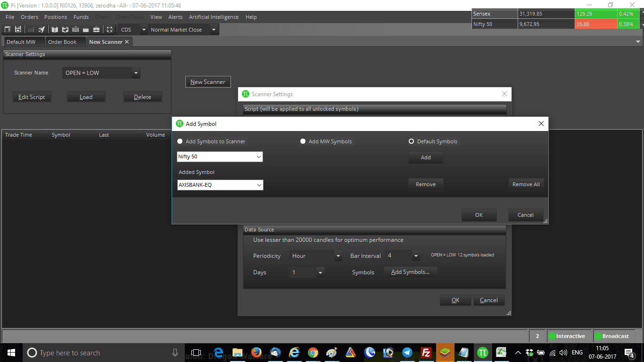Open the Days dropdown showing 1
The width and height of the screenshot is (644, 362).
click(x=320, y=272)
